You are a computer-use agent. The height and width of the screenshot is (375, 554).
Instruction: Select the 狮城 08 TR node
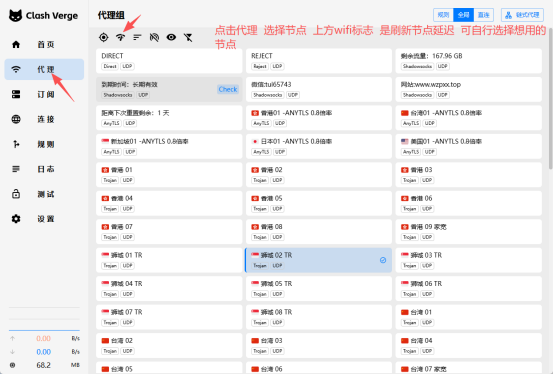[x=319, y=317]
